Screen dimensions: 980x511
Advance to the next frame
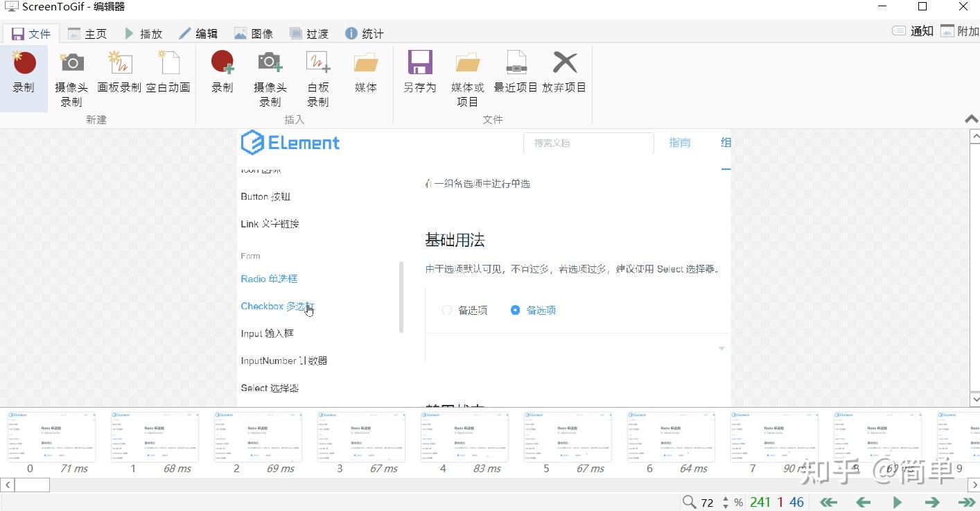point(932,502)
